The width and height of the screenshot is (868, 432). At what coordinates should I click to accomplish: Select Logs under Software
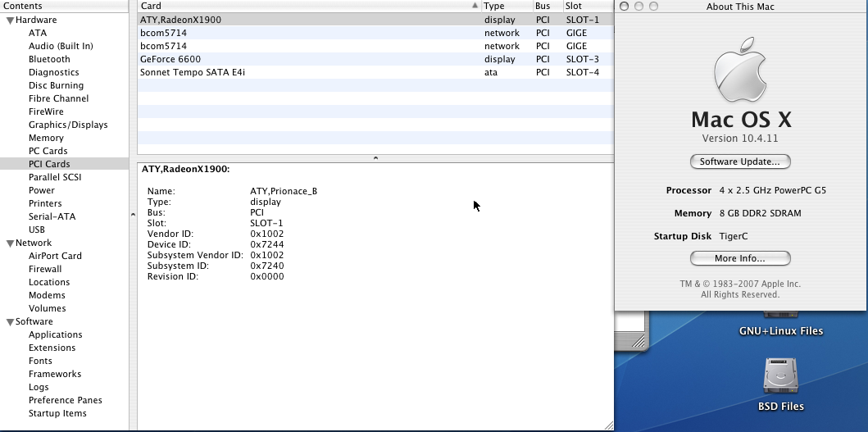[x=39, y=387]
